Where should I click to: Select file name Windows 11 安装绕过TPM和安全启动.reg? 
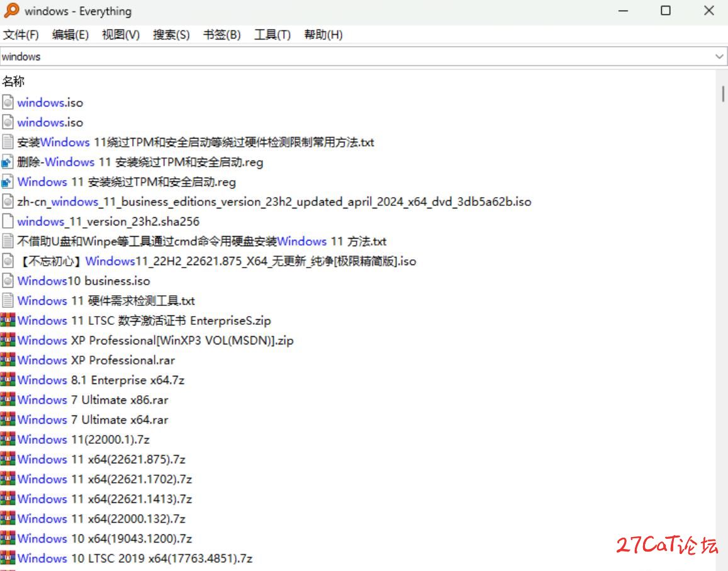coord(126,182)
